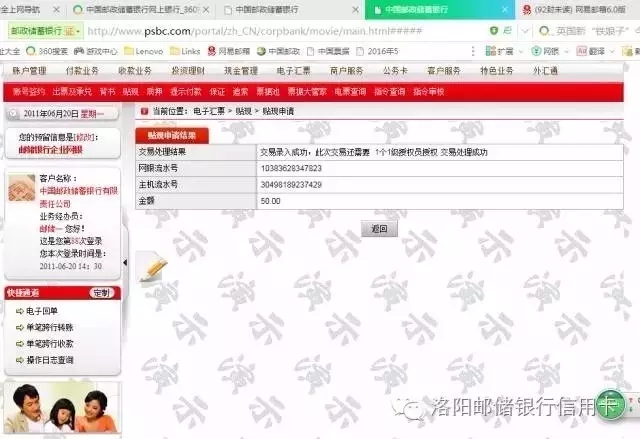Select 指令查询 in red submenu
Screen dimensions: 640x439
tap(389, 92)
